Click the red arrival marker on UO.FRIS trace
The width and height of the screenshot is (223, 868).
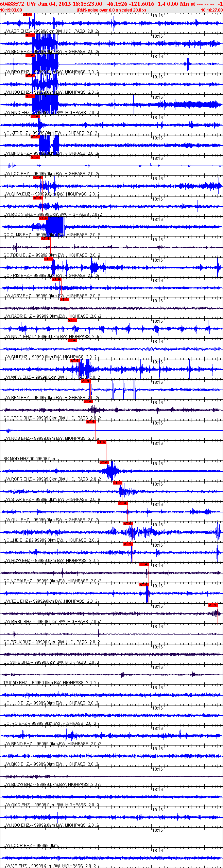[49, 259]
